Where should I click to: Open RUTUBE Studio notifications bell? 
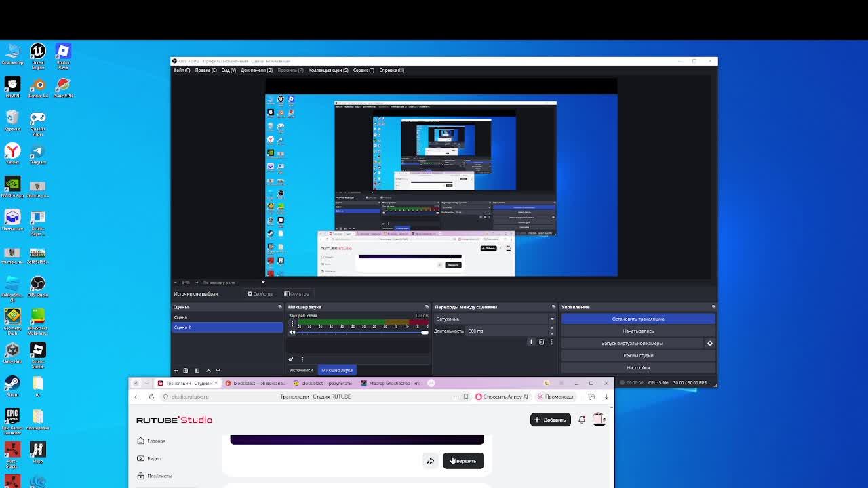tap(581, 420)
